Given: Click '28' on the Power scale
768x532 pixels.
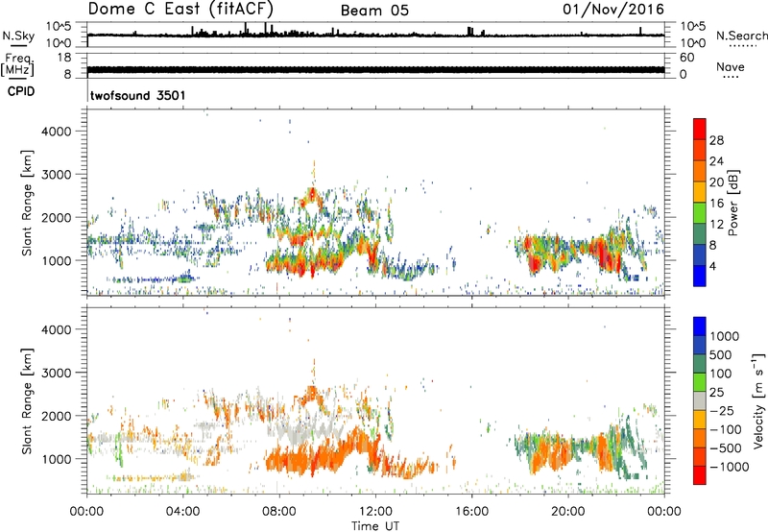Looking at the screenshot, I should pyautogui.click(x=716, y=140).
